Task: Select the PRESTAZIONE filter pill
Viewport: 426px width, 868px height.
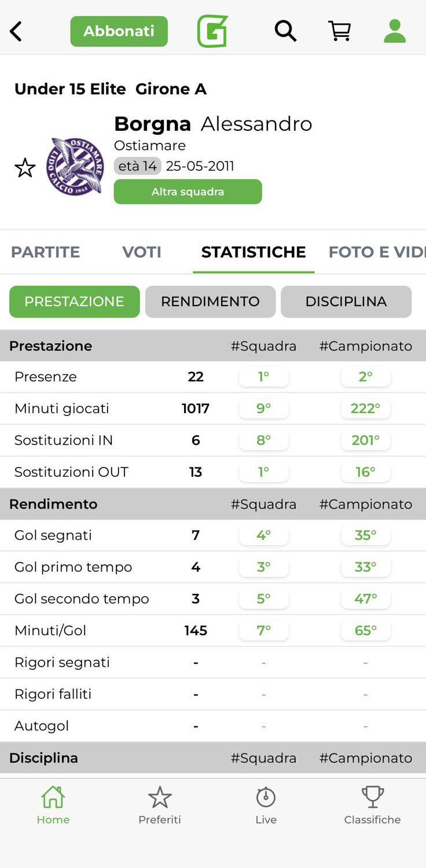Action: point(74,301)
